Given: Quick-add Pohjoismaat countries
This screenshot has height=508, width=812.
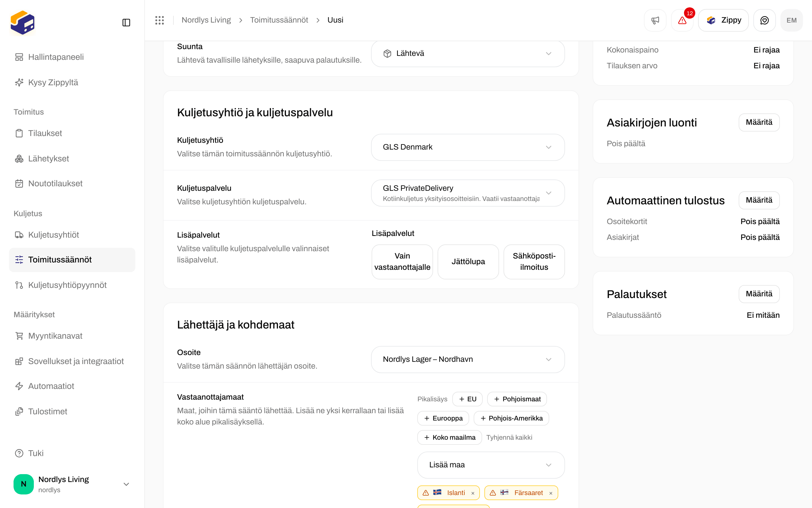Looking at the screenshot, I should tap(517, 399).
